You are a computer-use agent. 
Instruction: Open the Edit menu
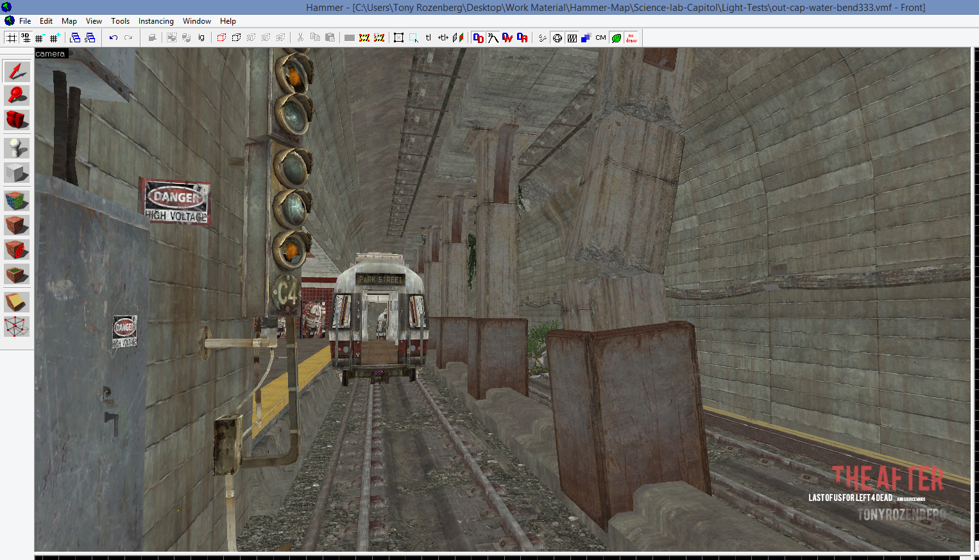pyautogui.click(x=46, y=21)
